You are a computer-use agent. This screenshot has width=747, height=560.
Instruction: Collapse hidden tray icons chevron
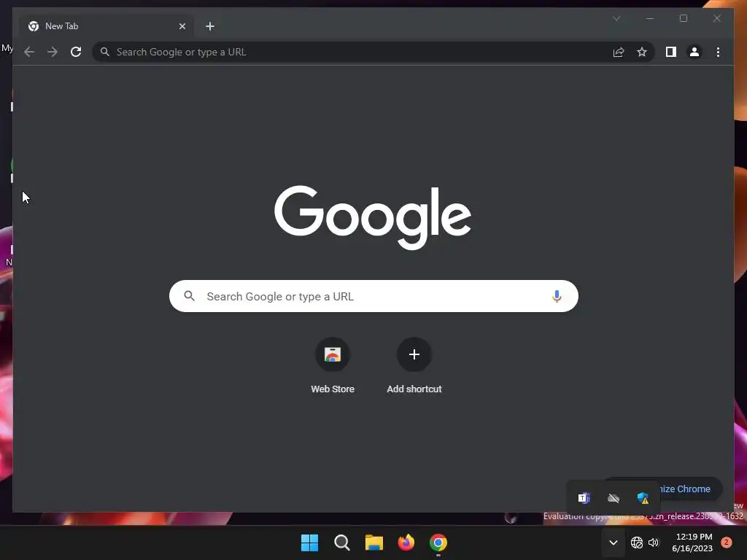(614, 542)
